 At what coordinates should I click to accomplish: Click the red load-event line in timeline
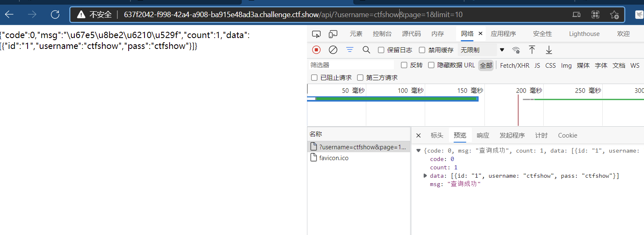click(518, 110)
